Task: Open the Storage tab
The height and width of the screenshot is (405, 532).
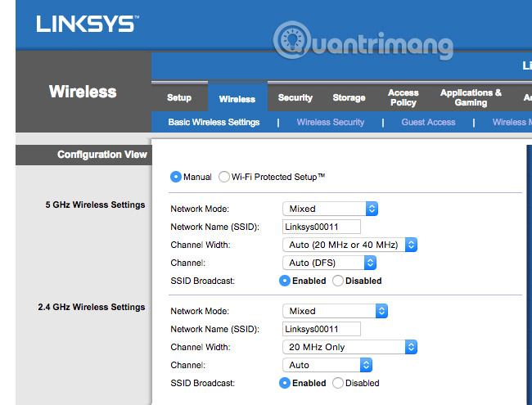Action: 349,97
